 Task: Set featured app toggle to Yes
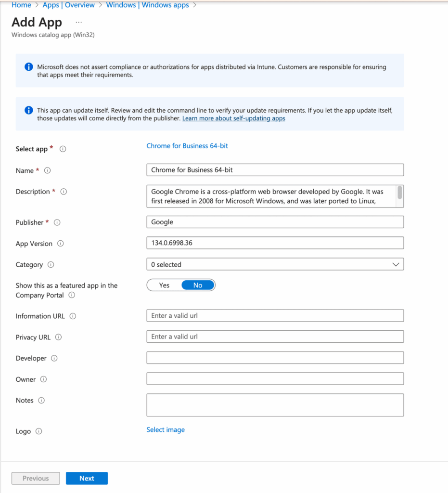(165, 285)
